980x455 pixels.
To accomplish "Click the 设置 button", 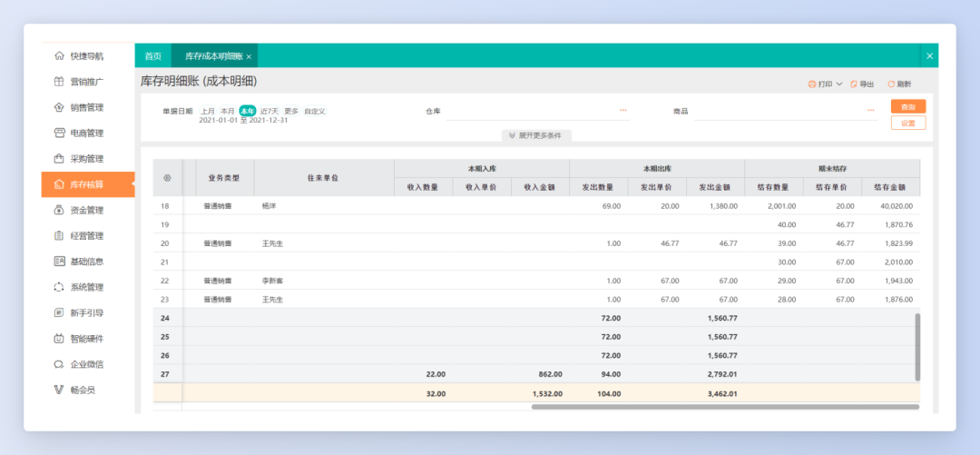I will [908, 123].
